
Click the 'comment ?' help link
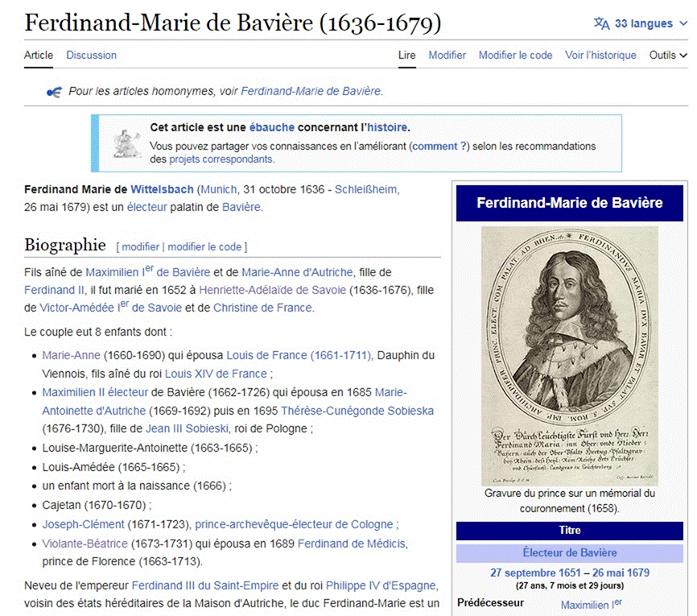click(439, 147)
